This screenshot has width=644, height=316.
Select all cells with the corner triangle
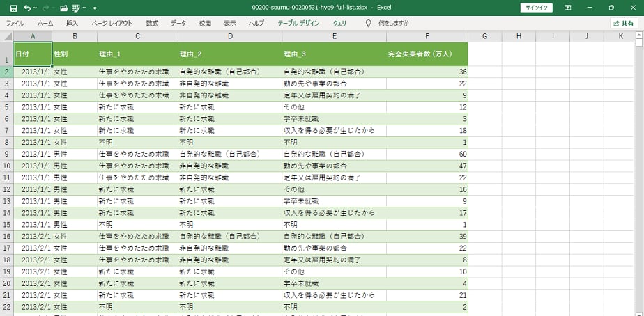(x=6, y=36)
